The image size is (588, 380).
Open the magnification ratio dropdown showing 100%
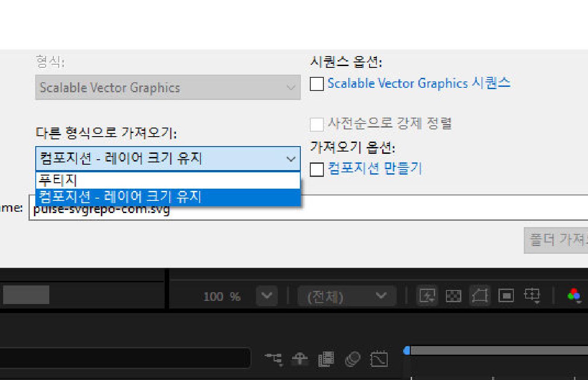[266, 296]
